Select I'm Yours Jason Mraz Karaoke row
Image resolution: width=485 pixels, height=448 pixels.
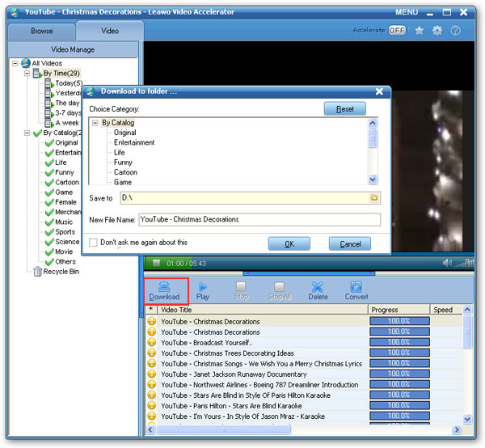[x=242, y=416]
